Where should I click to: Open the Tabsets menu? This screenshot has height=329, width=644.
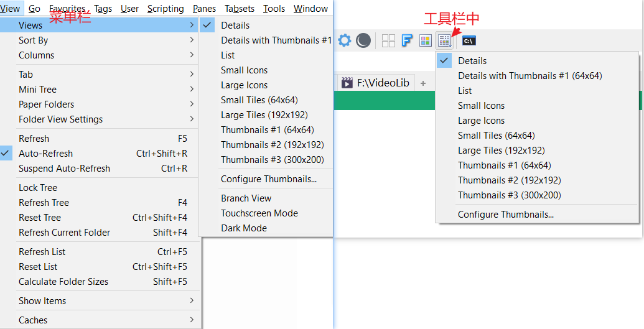click(240, 8)
